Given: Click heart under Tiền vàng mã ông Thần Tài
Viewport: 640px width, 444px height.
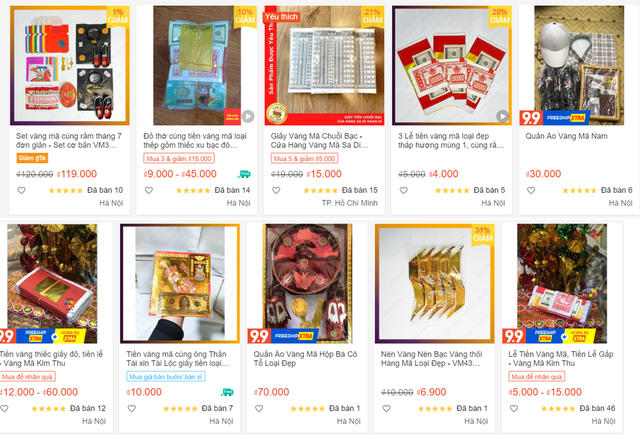Looking at the screenshot, I should point(131,408).
